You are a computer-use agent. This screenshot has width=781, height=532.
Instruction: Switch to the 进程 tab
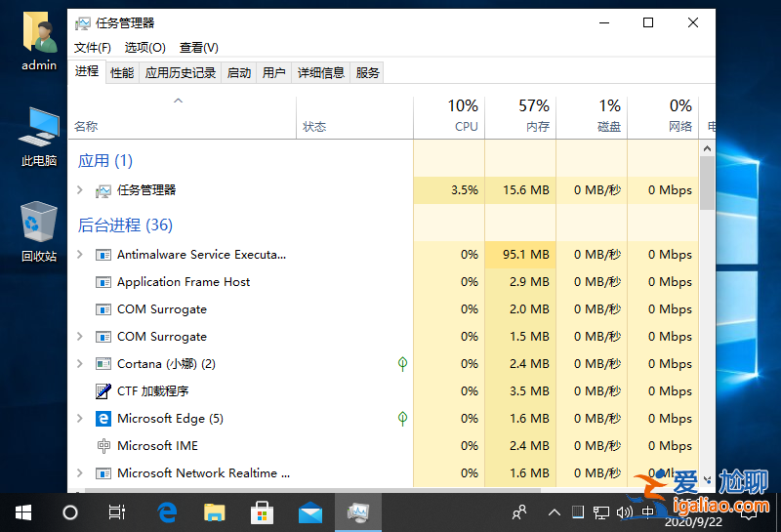(87, 71)
